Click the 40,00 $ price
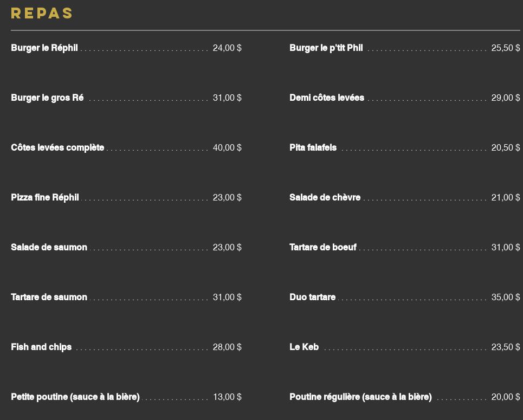This screenshot has width=523, height=420. (227, 147)
